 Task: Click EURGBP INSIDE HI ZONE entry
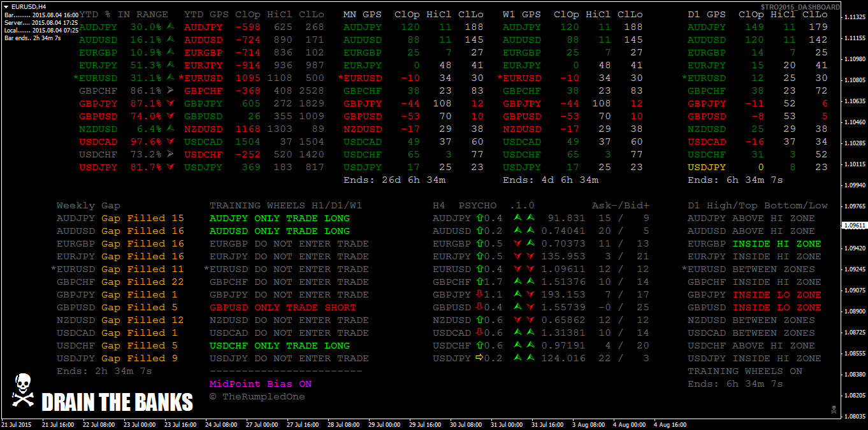point(754,243)
